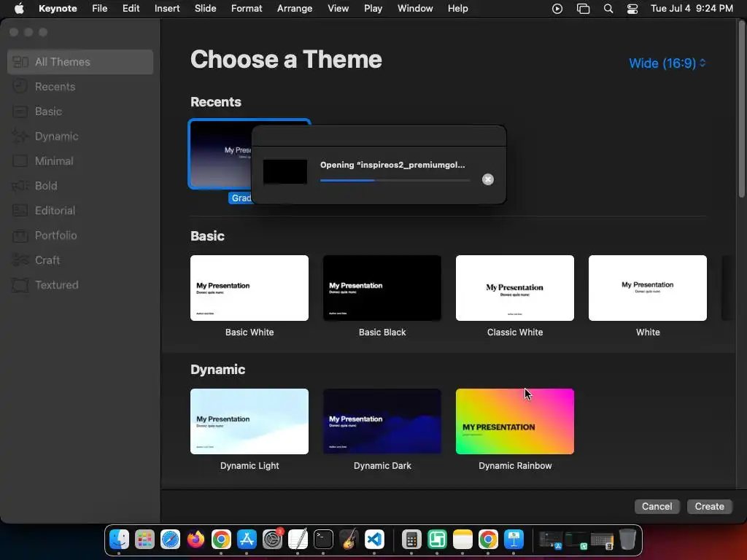Launch GarageBand from the Dock
The image size is (747, 560).
(349, 540)
